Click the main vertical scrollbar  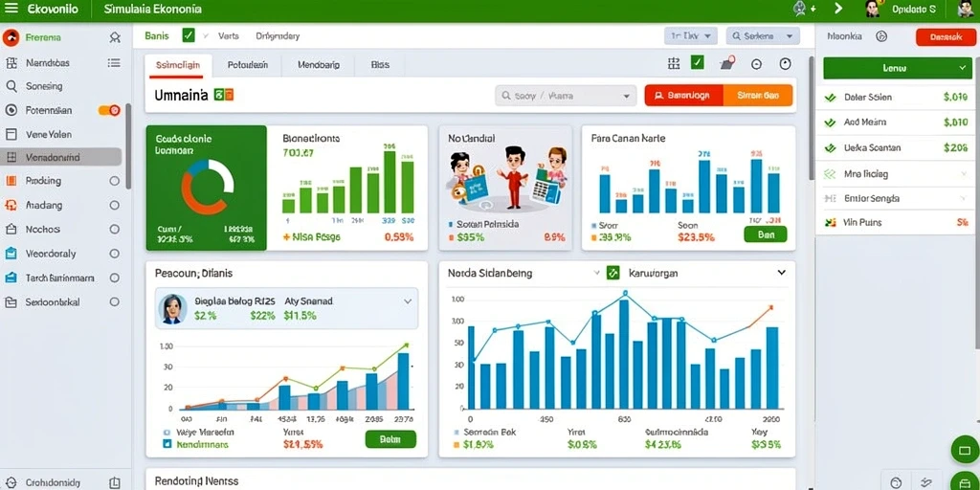click(x=812, y=119)
